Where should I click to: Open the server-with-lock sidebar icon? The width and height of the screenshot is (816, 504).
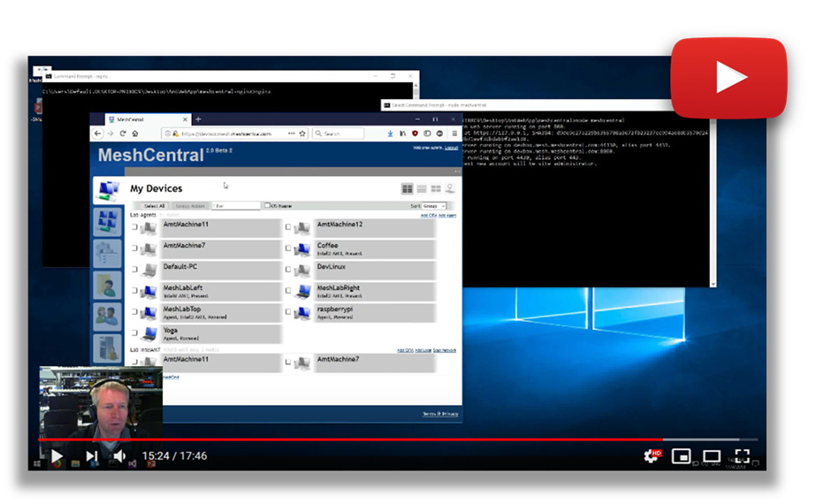coord(108,347)
